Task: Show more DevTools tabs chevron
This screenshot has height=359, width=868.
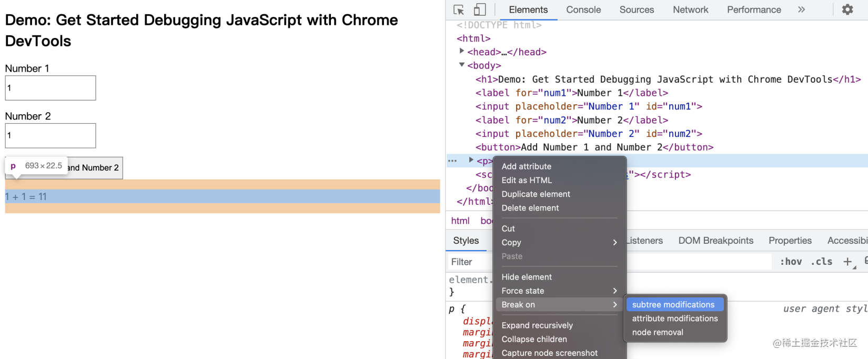Action: (x=801, y=9)
